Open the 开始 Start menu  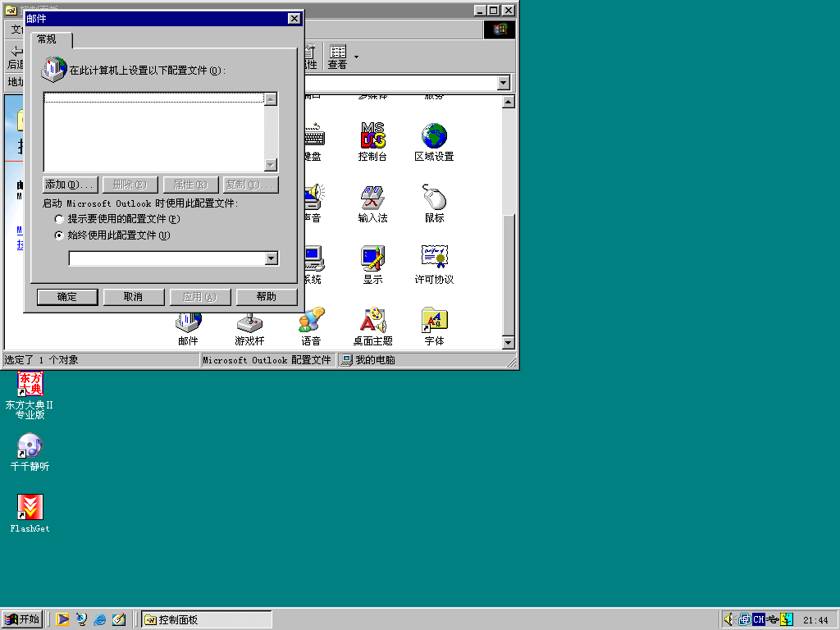pyautogui.click(x=22, y=619)
